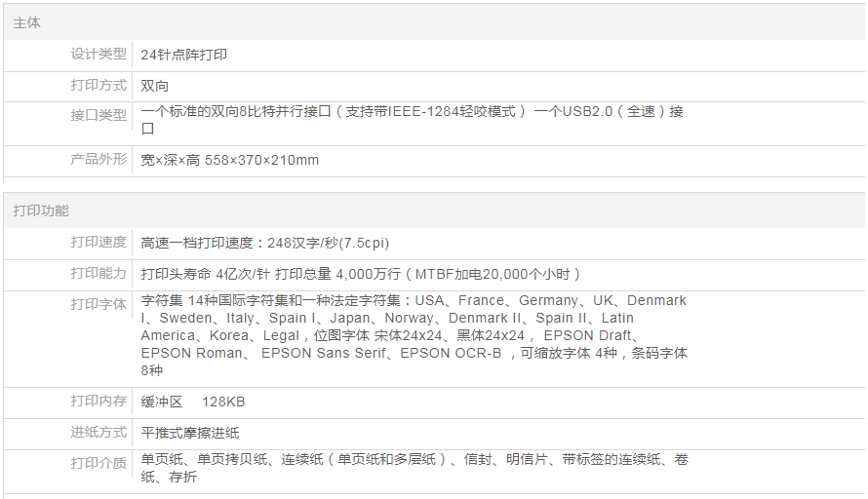
Task: Select the 产品外形 row label
Action: (x=99, y=159)
